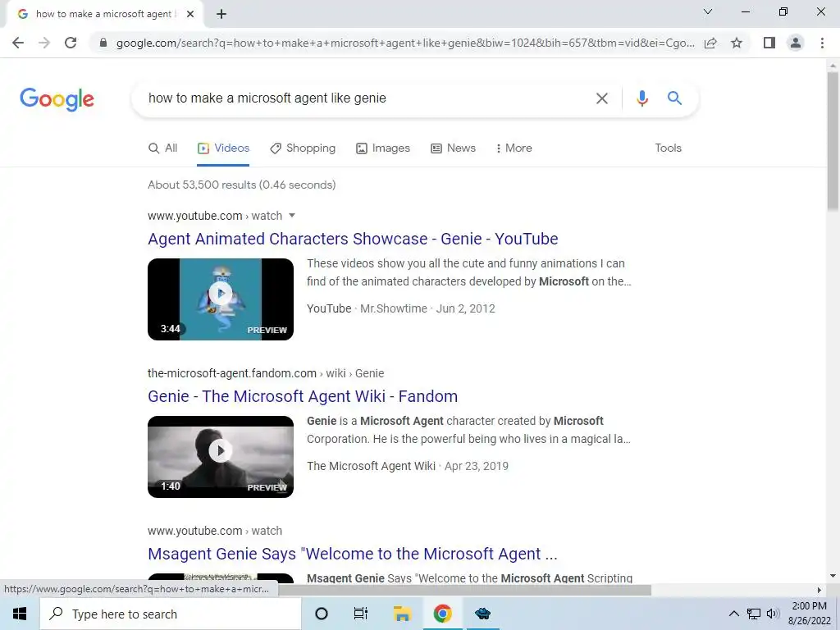Open the network icon in system tray
Viewport: 840px width, 630px height.
[755, 614]
